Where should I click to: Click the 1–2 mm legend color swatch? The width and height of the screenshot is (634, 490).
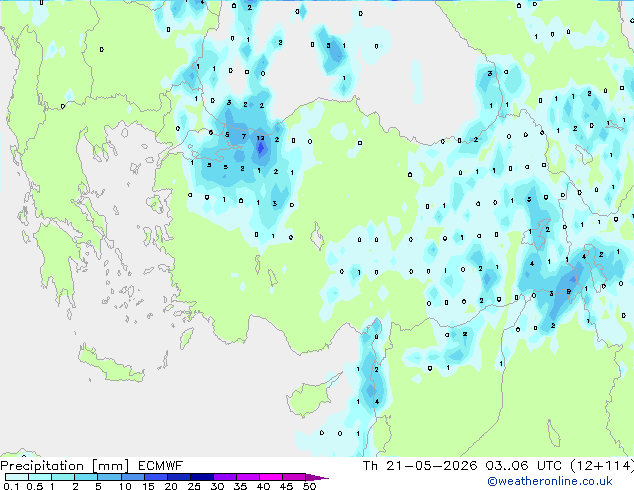pyautogui.click(x=63, y=477)
